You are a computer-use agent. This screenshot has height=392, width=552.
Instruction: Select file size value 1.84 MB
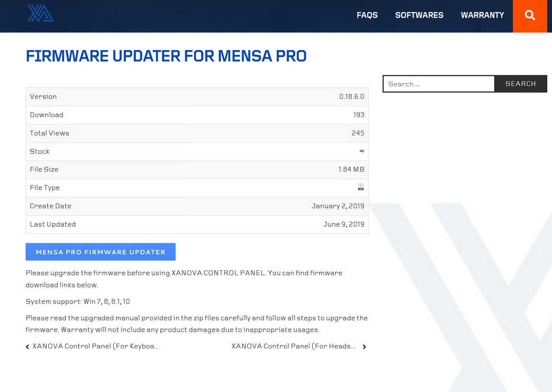click(351, 169)
